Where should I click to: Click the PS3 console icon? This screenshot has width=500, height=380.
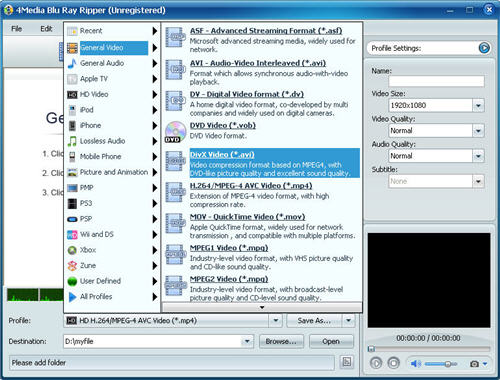click(72, 203)
